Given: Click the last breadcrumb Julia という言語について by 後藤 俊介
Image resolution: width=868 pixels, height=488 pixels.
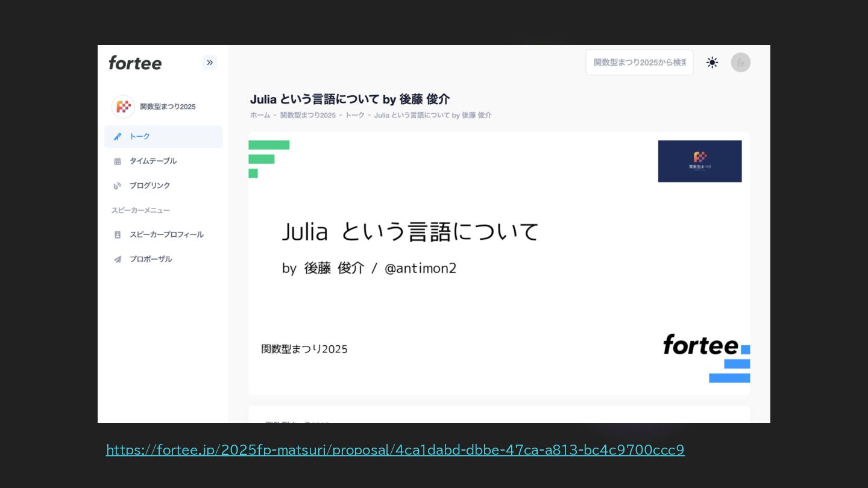Looking at the screenshot, I should pos(433,115).
